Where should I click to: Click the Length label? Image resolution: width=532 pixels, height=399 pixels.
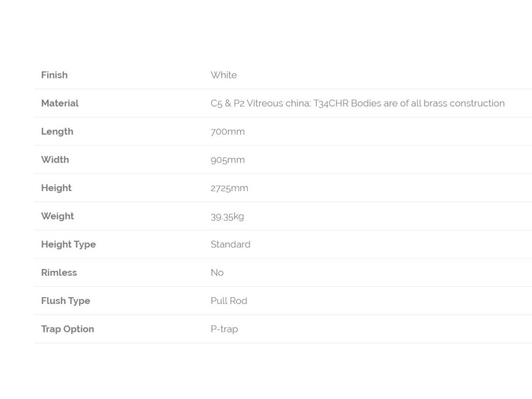57,131
